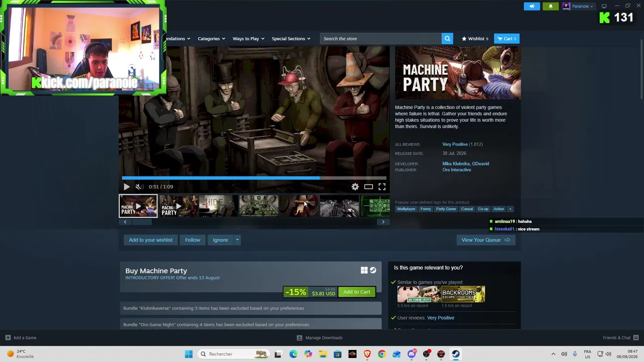Click the search magnifier button in store

point(447,39)
